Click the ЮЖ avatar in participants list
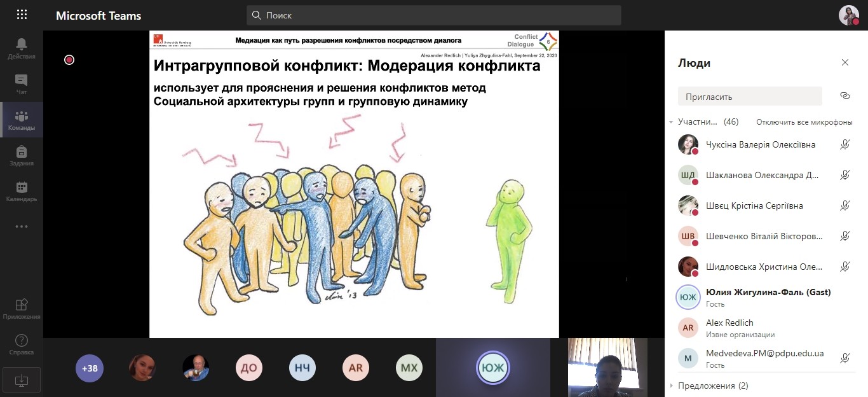Image resolution: width=868 pixels, height=397 pixels. tap(688, 297)
